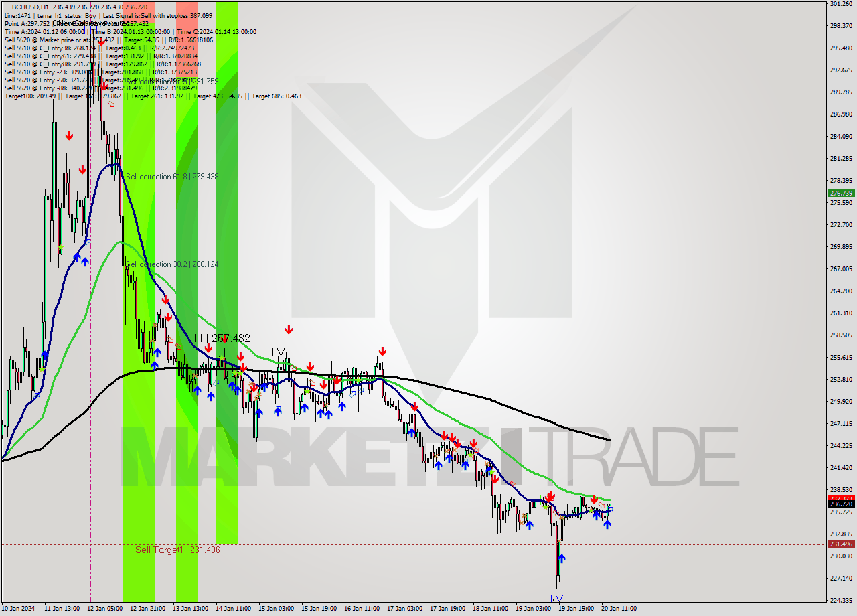Click the 227.140 price axis label

coord(841,579)
